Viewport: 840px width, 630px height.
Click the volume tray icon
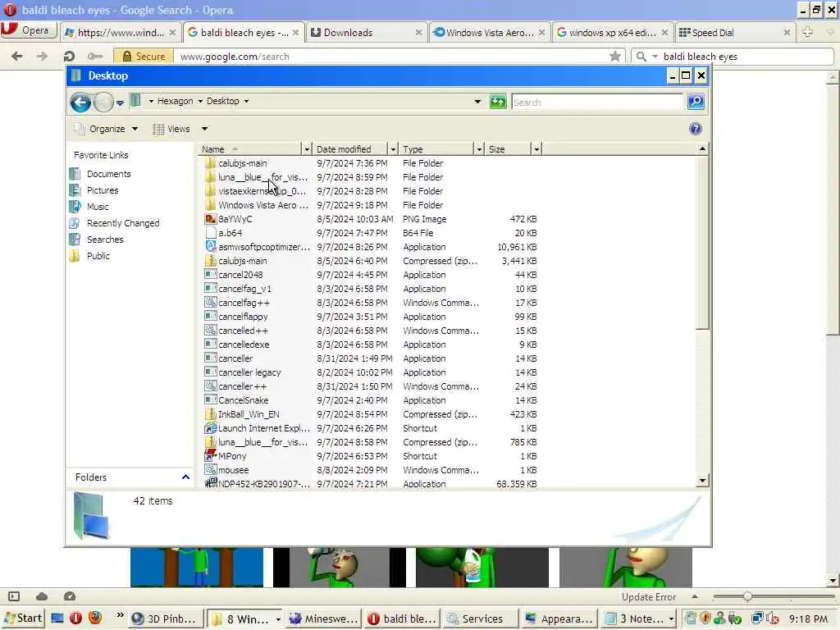[773, 619]
